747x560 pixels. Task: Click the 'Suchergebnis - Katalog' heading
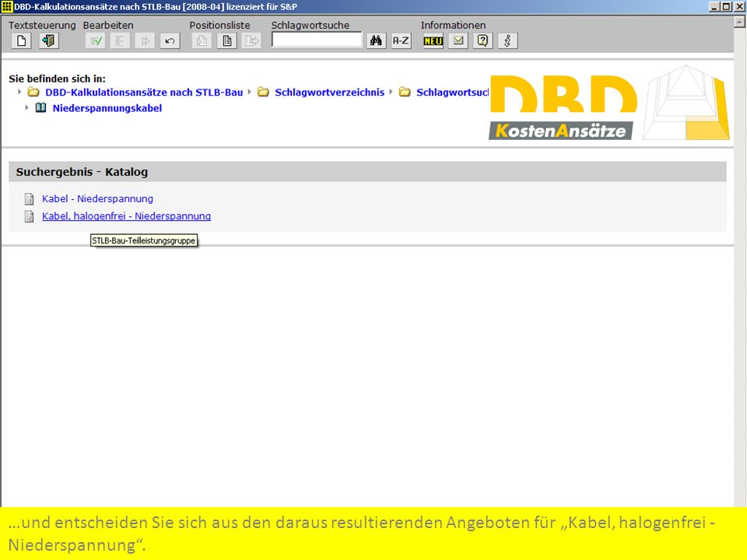(x=82, y=172)
